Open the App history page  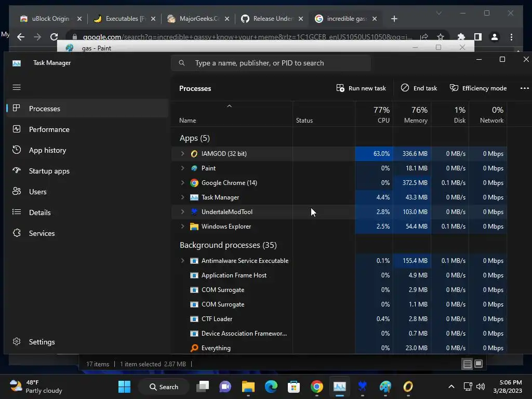coord(87,150)
